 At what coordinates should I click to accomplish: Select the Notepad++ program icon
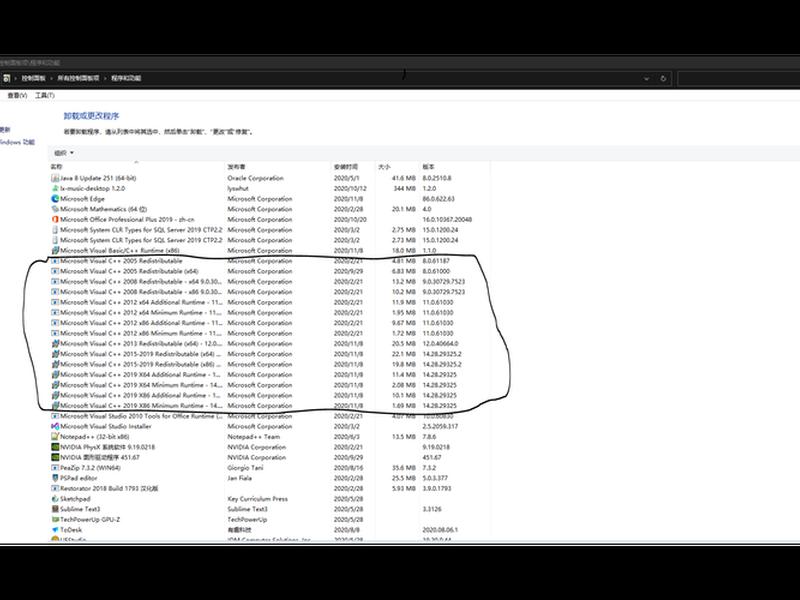pos(55,437)
